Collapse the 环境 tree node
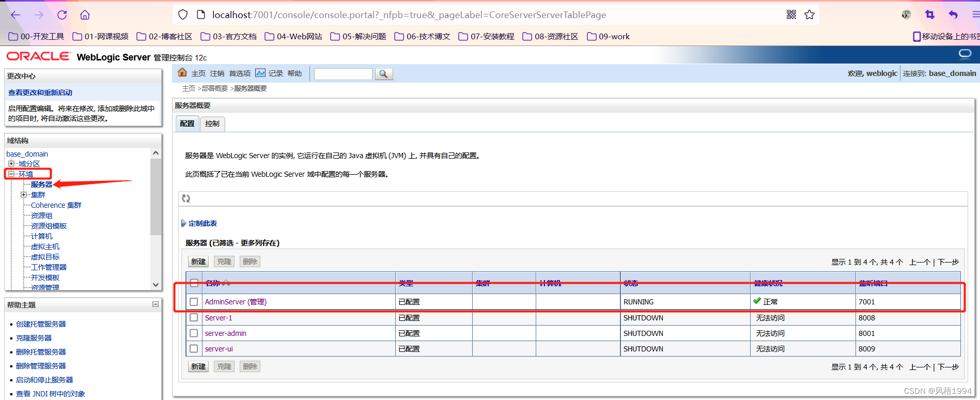This screenshot has height=400, width=980. pyautogui.click(x=11, y=174)
